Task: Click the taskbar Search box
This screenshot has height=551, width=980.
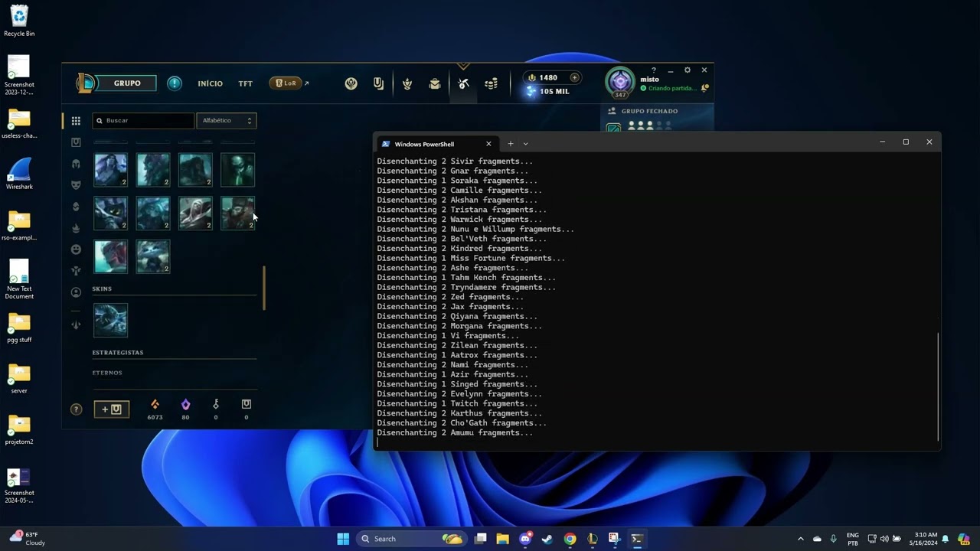Action: (411, 539)
